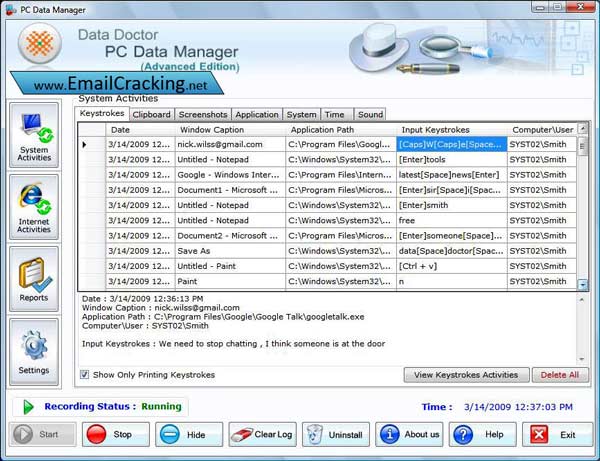The height and width of the screenshot is (461, 600).
Task: Switch to the System tab
Action: click(302, 114)
